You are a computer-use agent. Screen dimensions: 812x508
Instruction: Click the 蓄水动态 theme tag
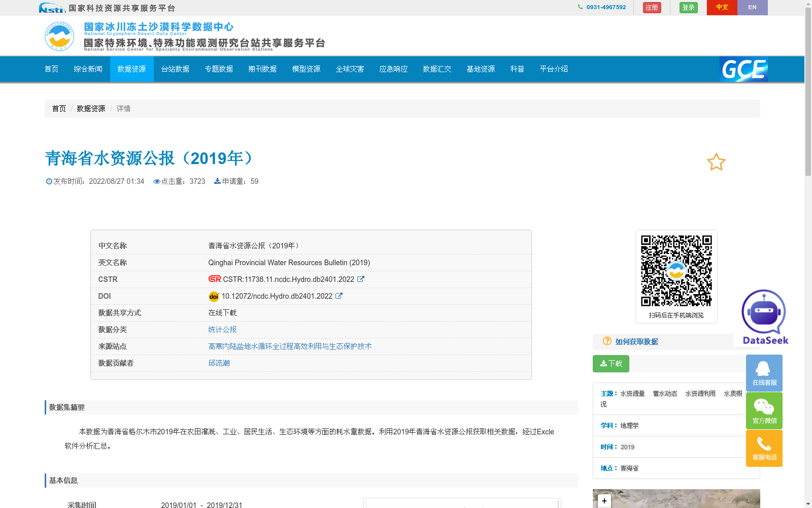665,394
